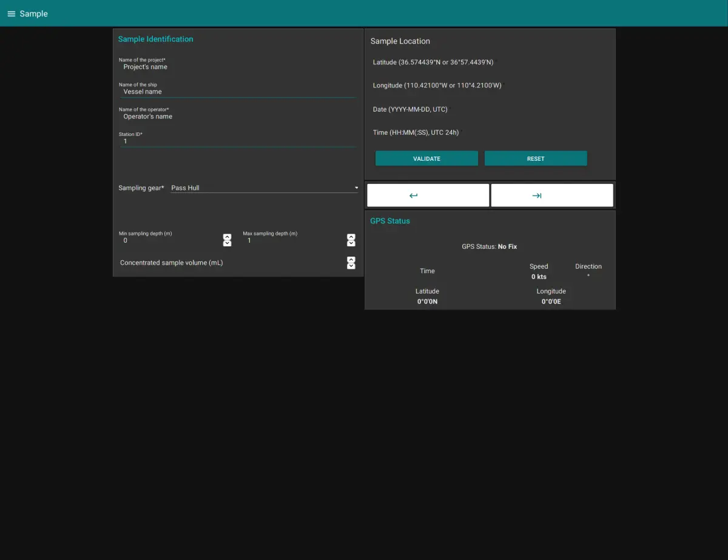
Task: Expand the Sampling gear dropdown
Action: coord(264,188)
